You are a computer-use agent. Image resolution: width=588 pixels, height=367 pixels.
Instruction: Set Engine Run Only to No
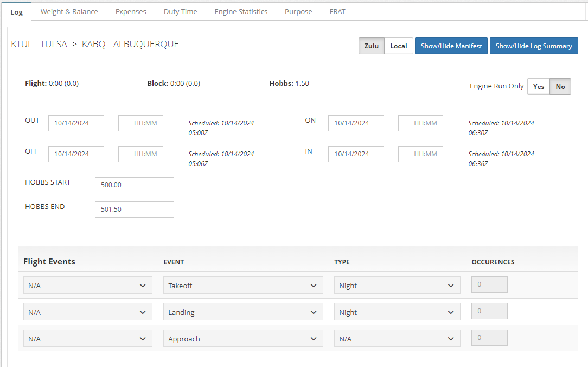(x=560, y=87)
